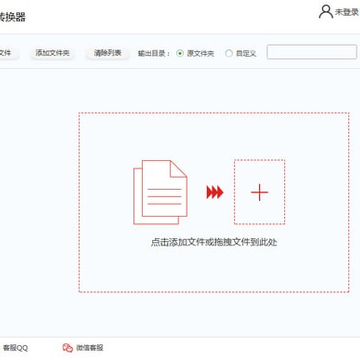Open the 微信客服 support link
360x360 pixels.
pyautogui.click(x=90, y=348)
